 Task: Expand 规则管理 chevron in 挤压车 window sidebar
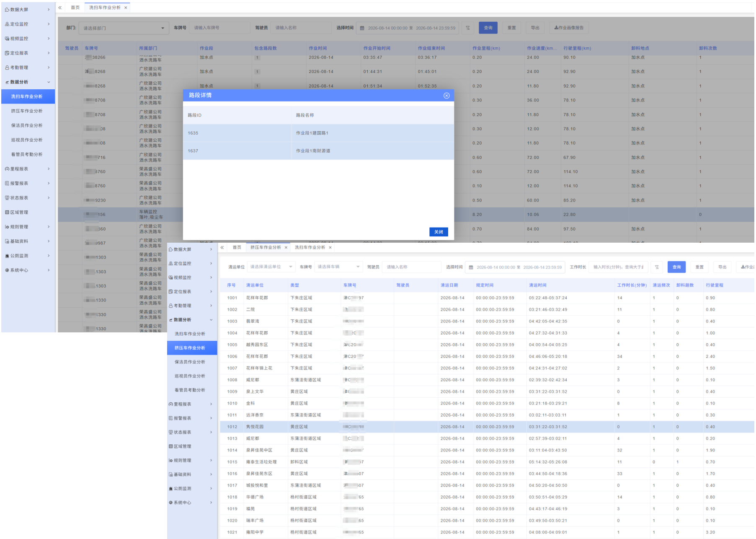pos(211,460)
